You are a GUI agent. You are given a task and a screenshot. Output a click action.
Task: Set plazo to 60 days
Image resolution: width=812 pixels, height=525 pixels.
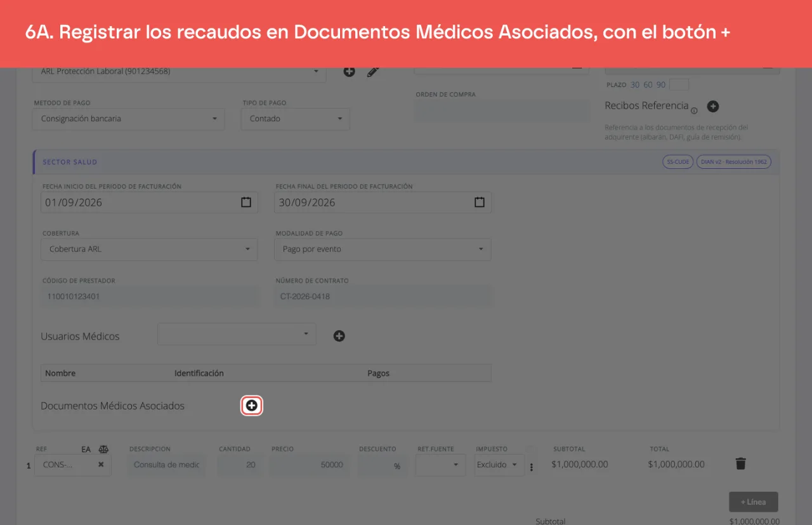click(648, 84)
